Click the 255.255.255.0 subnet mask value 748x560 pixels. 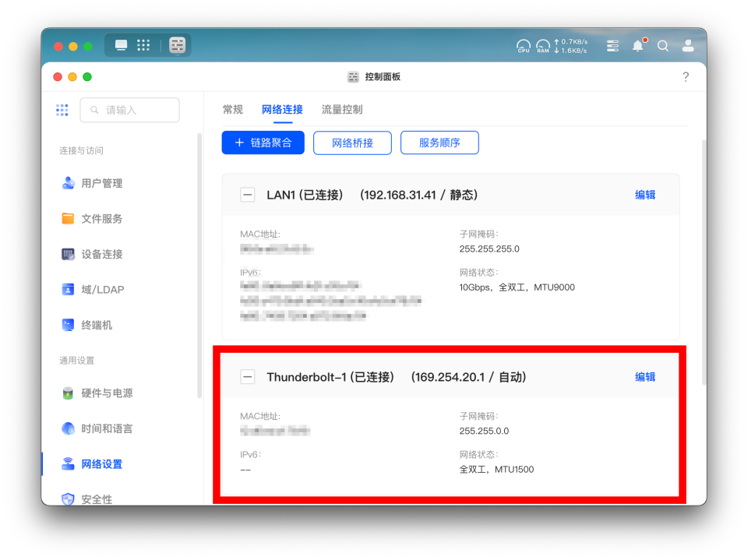pyautogui.click(x=489, y=248)
